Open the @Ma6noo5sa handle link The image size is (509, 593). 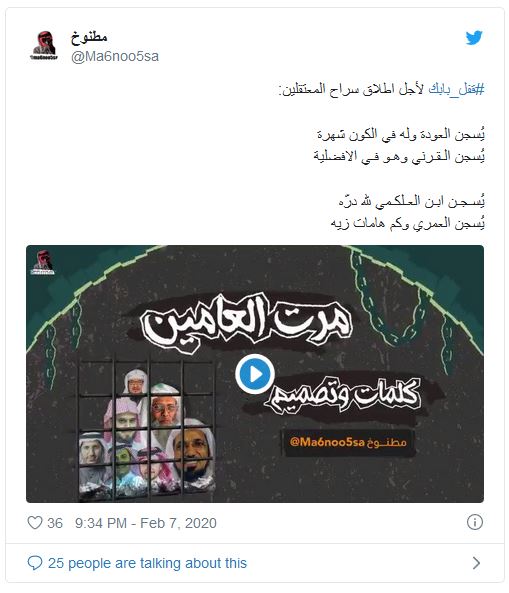click(115, 56)
